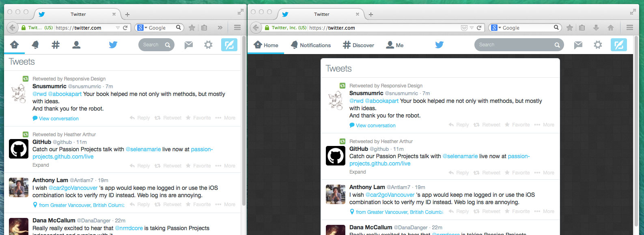Click View conversation link in left window
Image resolution: width=644 pixels, height=235 pixels.
pos(56,119)
